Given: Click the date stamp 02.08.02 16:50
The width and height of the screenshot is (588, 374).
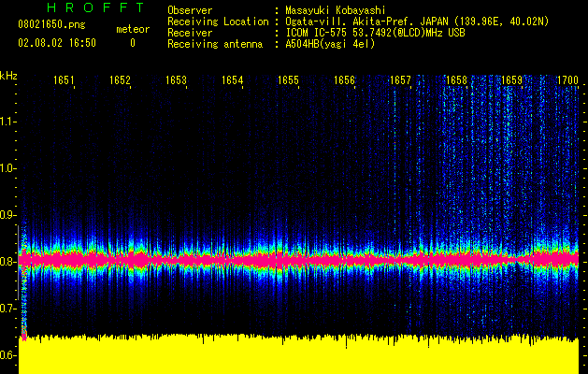Looking at the screenshot, I should pyautogui.click(x=57, y=43).
